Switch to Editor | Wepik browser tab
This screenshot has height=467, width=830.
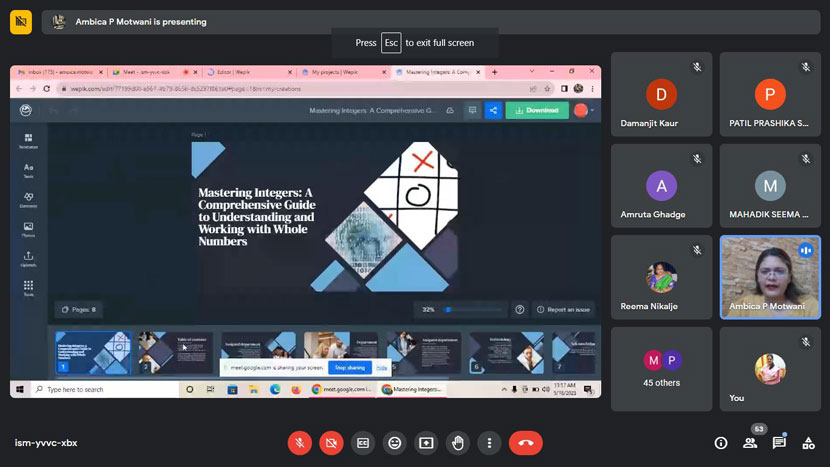tap(248, 72)
